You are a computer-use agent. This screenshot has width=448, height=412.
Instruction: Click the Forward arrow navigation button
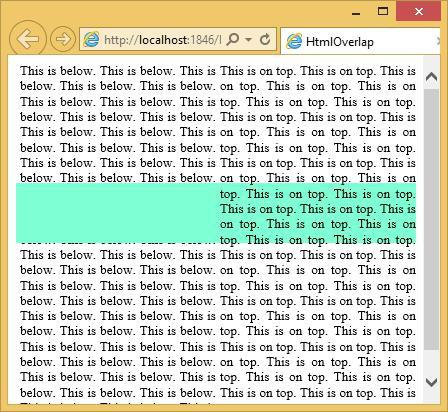63,39
